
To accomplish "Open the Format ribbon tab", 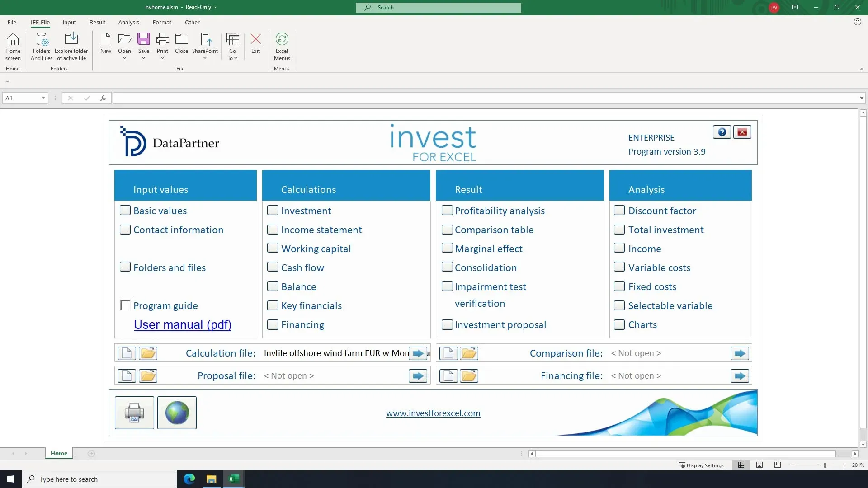I will pos(162,22).
